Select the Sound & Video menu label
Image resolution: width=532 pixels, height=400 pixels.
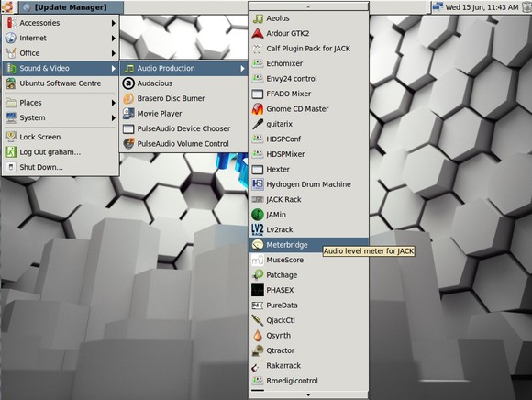pos(44,68)
